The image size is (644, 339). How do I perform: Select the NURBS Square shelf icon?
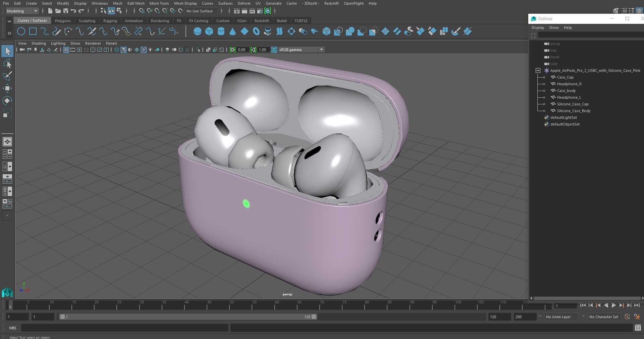pyautogui.click(x=33, y=32)
